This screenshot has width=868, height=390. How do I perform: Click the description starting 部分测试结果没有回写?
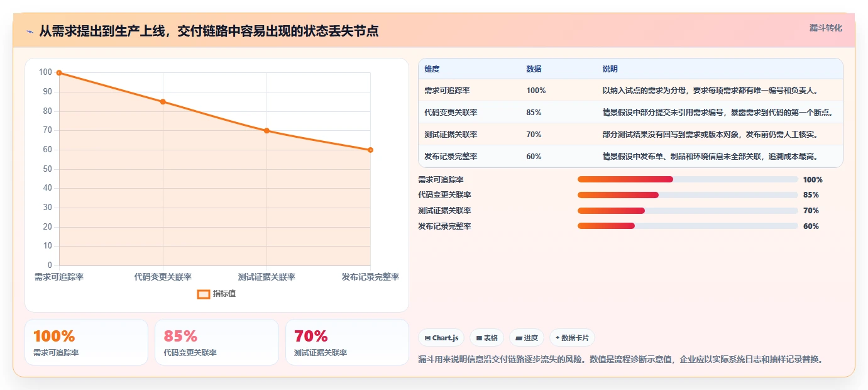click(x=710, y=135)
